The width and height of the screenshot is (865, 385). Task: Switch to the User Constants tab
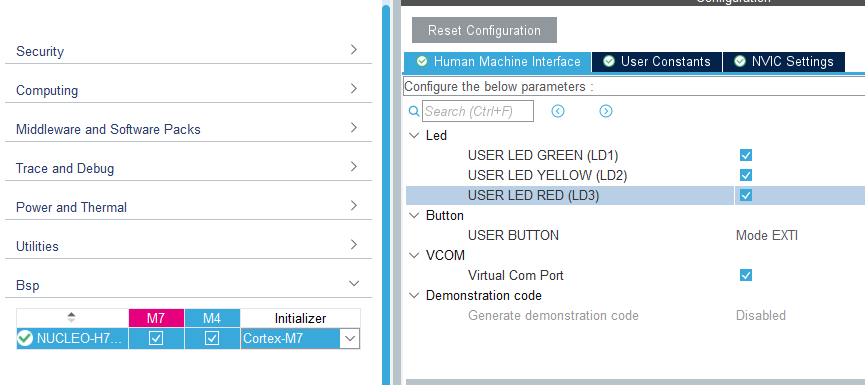pos(656,62)
